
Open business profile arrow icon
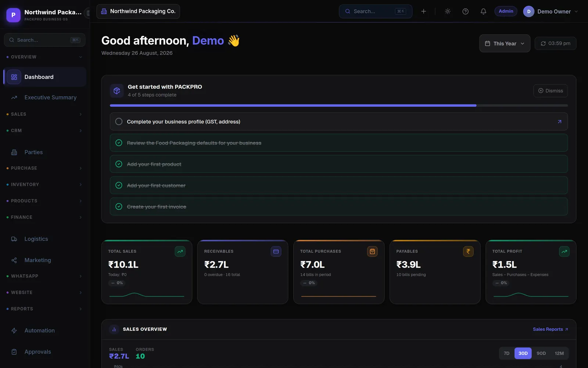pyautogui.click(x=559, y=121)
